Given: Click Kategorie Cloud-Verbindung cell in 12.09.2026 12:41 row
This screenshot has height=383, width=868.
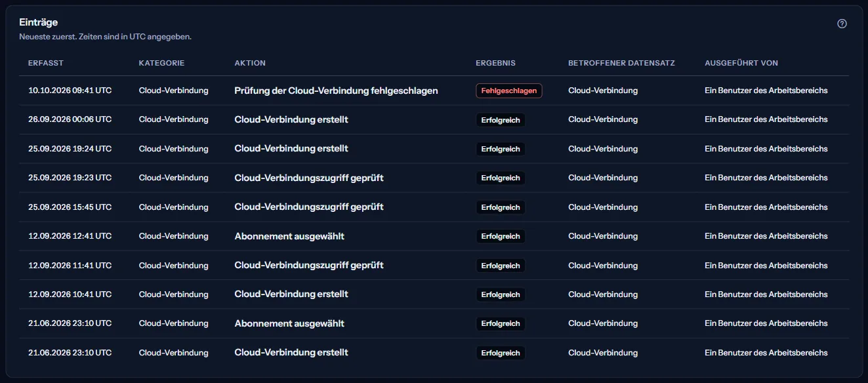Looking at the screenshot, I should pyautogui.click(x=174, y=236).
